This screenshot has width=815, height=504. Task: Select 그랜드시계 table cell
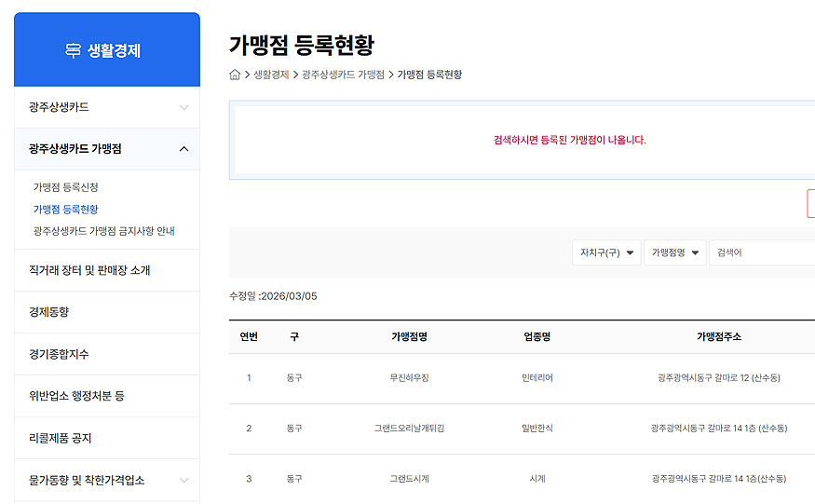click(410, 479)
